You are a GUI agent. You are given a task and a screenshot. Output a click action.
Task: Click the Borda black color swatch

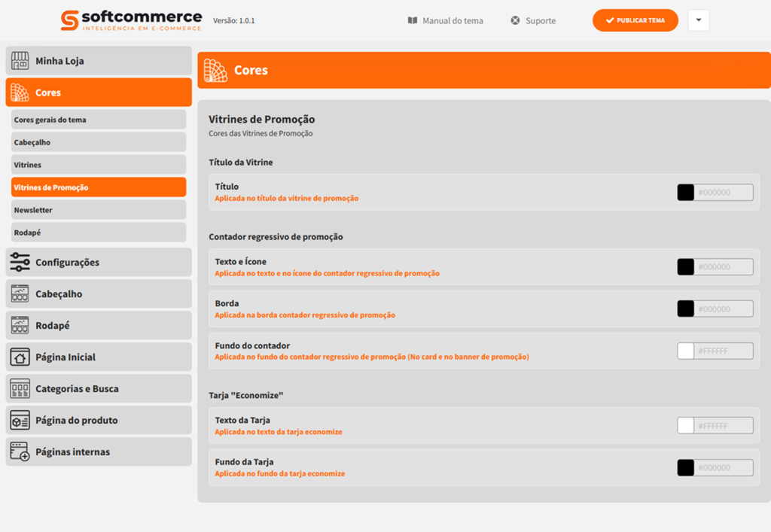click(685, 309)
